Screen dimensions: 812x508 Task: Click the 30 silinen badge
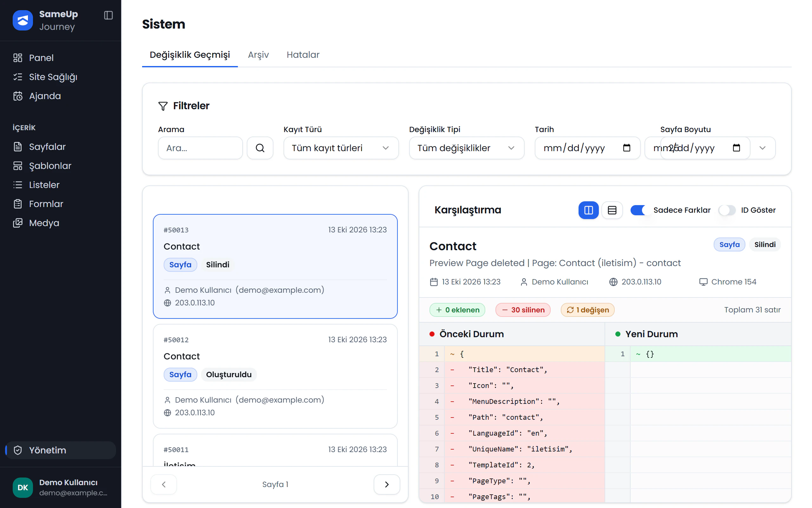click(523, 310)
